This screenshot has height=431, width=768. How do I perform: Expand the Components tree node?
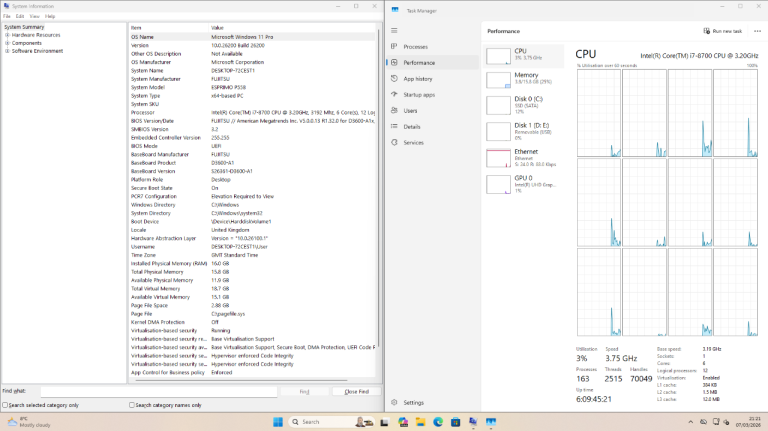click(x=7, y=42)
